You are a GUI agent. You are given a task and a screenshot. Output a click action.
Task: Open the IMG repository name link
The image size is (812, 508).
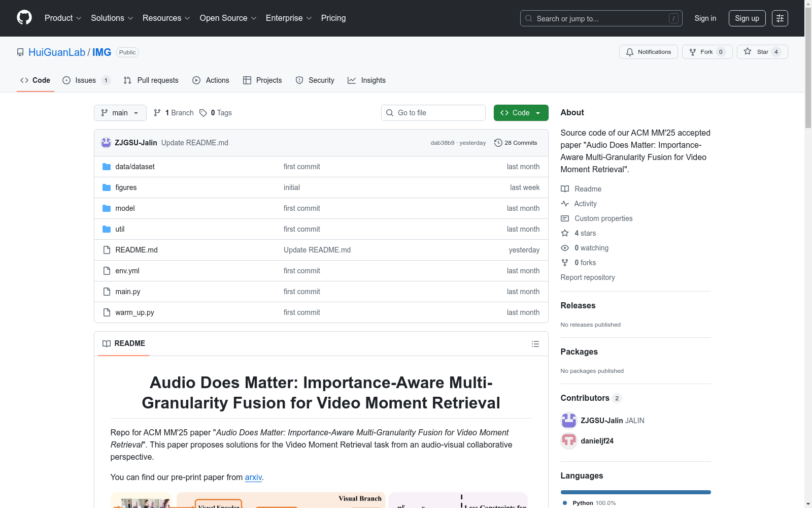point(101,52)
